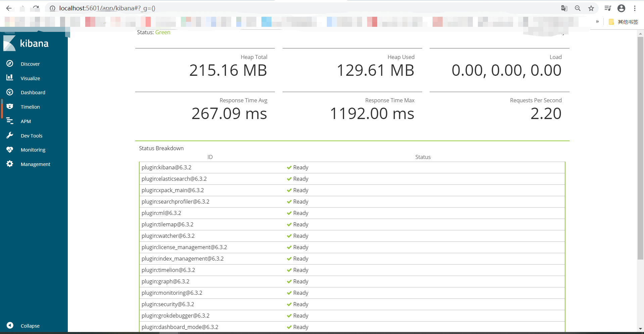
Task: Click the plugin:security@6.3.2 row
Action: coord(352,304)
